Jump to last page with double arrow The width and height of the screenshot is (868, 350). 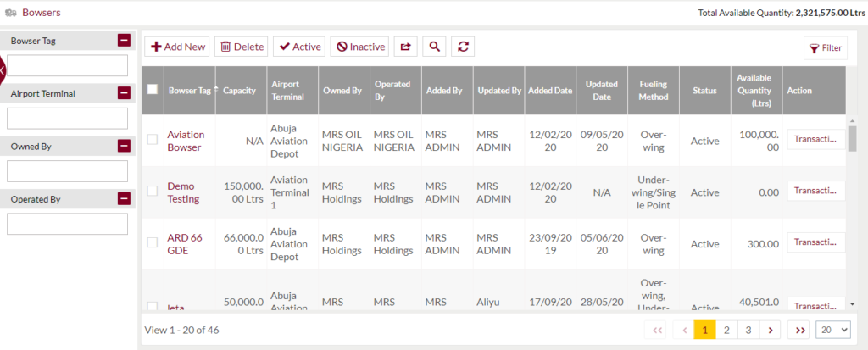coord(800,330)
